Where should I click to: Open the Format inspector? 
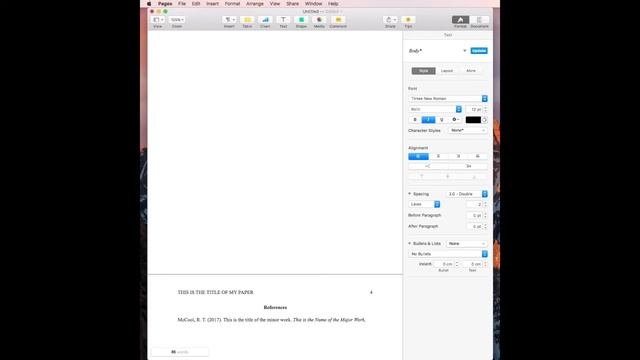click(460, 20)
